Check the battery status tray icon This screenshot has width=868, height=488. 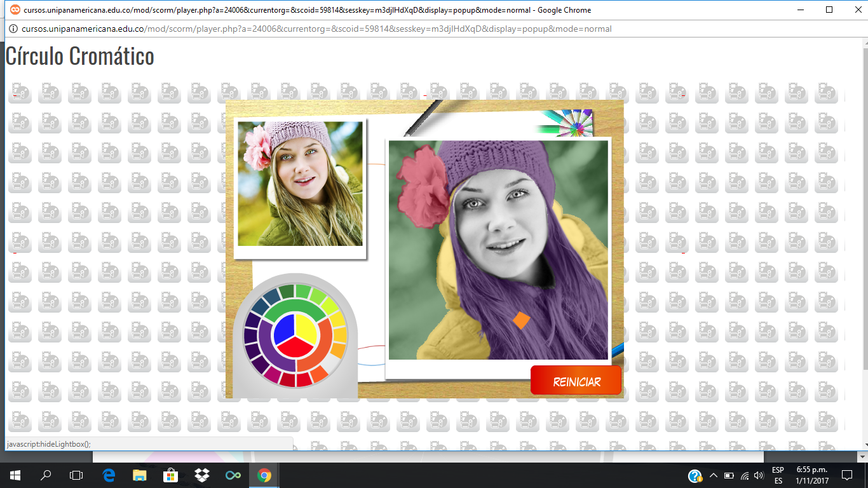tap(729, 475)
